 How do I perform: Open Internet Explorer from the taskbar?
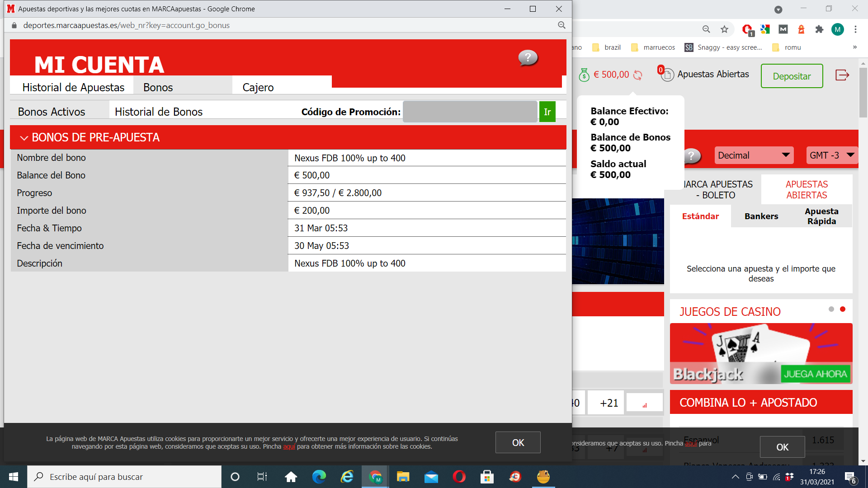point(347,477)
